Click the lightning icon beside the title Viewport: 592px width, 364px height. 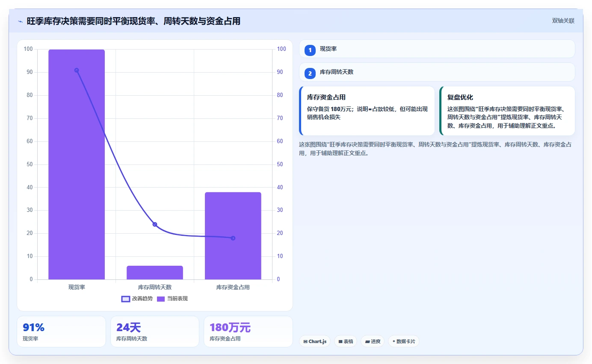(20, 21)
